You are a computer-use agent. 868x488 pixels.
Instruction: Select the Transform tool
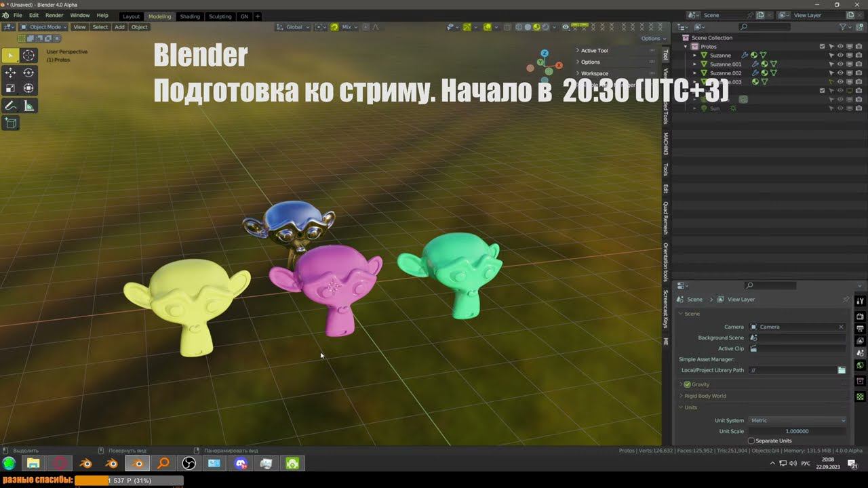coord(28,88)
